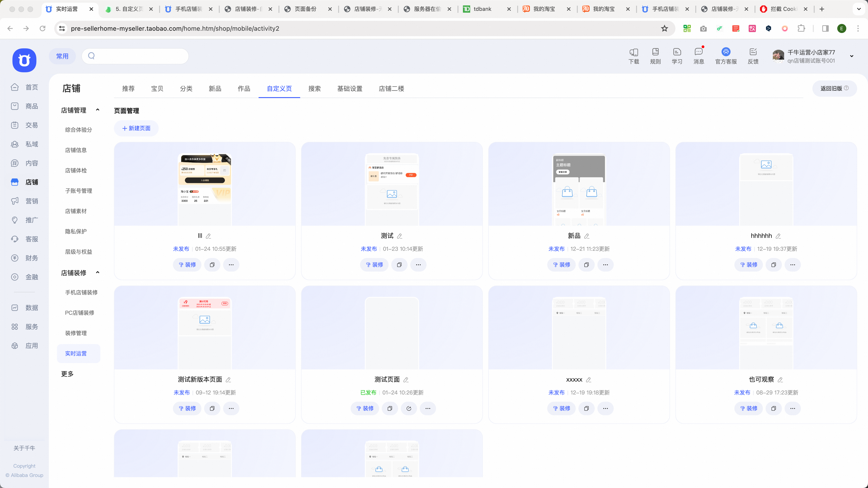
Task: Rename the hhhhhh page via pencil icon
Action: [778, 236]
